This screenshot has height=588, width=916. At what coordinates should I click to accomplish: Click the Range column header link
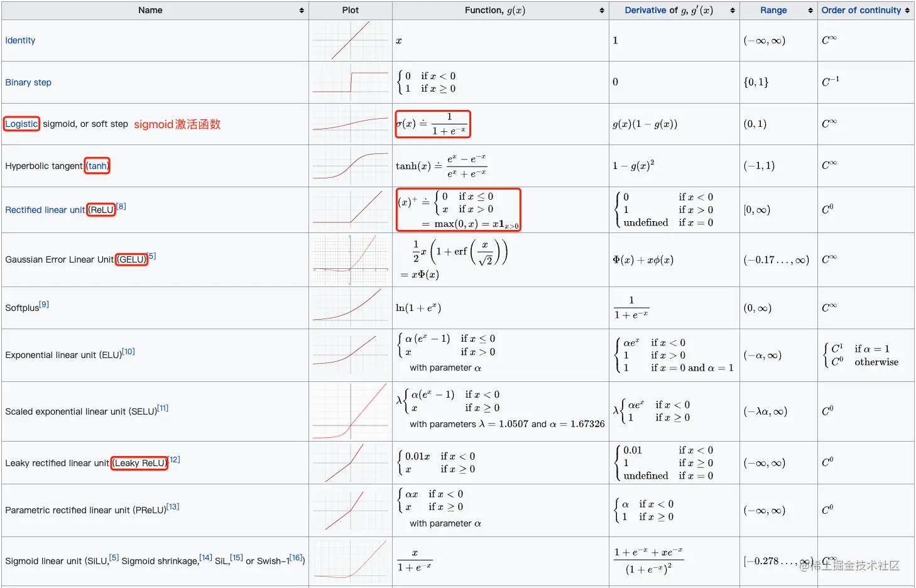point(773,10)
